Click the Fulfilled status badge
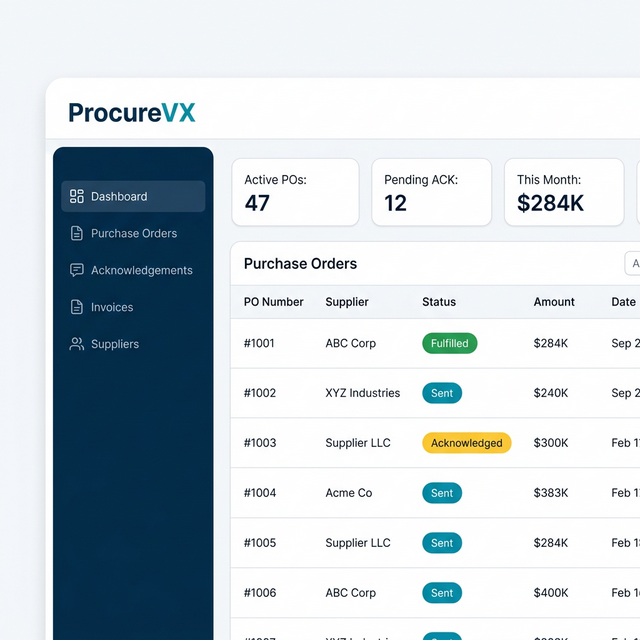640x640 pixels. pyautogui.click(x=449, y=343)
